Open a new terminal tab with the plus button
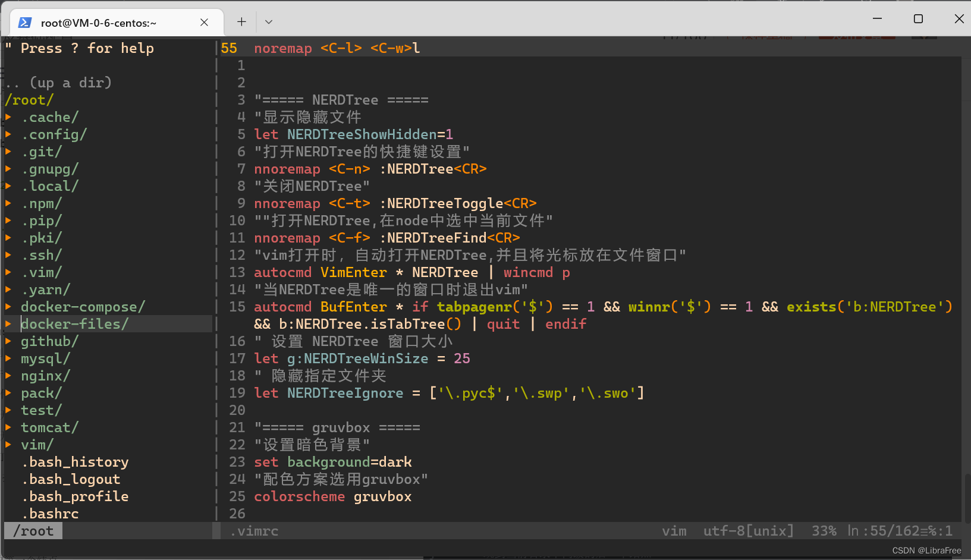Viewport: 971px width, 560px height. click(x=241, y=22)
